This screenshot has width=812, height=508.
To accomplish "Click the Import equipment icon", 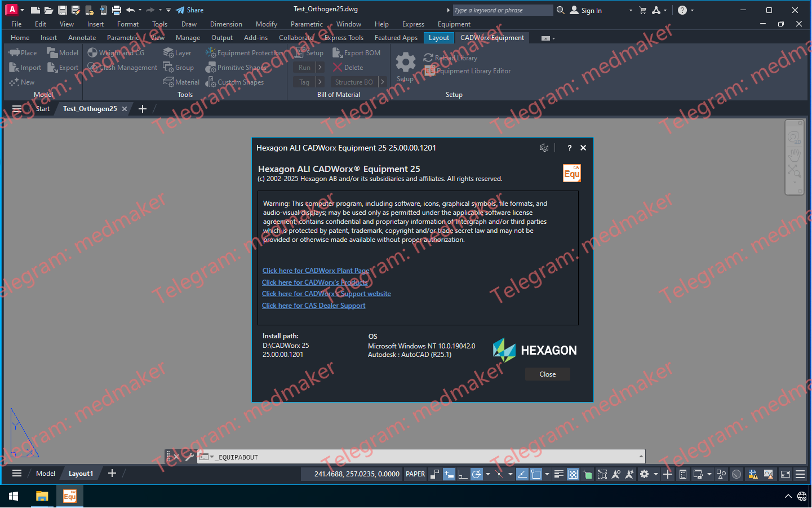I will coord(14,68).
